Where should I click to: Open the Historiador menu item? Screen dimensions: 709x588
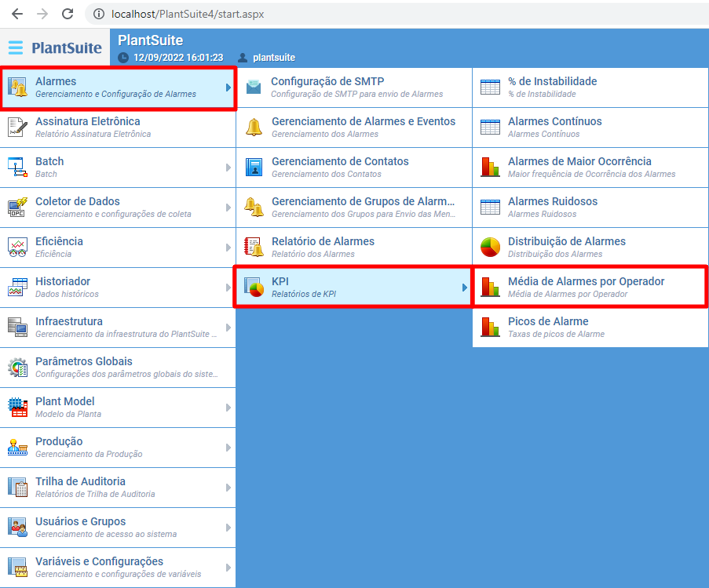pyautogui.click(x=118, y=287)
